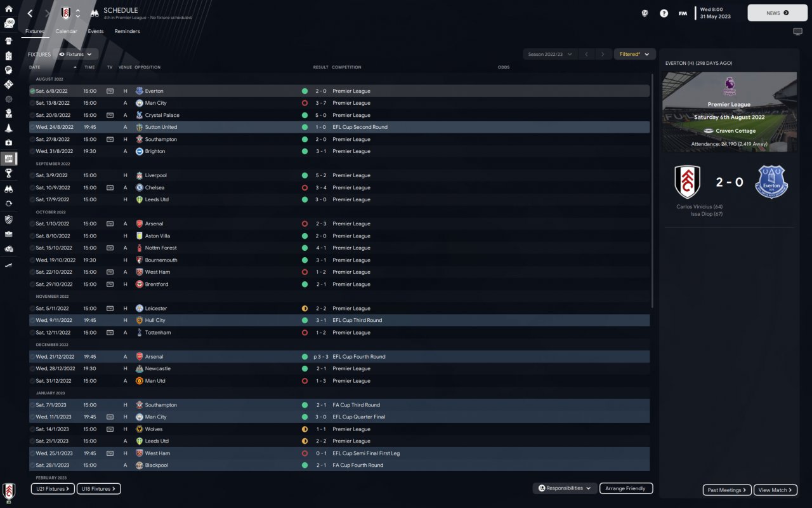Open the Tactics clipboard icon in sidebar
This screenshot has height=508, width=812.
pos(9,55)
